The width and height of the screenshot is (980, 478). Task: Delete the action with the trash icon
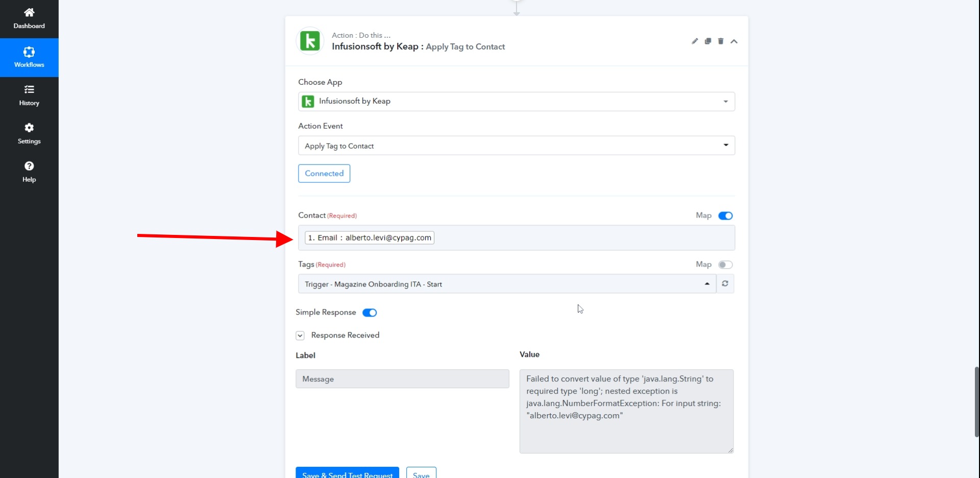(x=721, y=41)
